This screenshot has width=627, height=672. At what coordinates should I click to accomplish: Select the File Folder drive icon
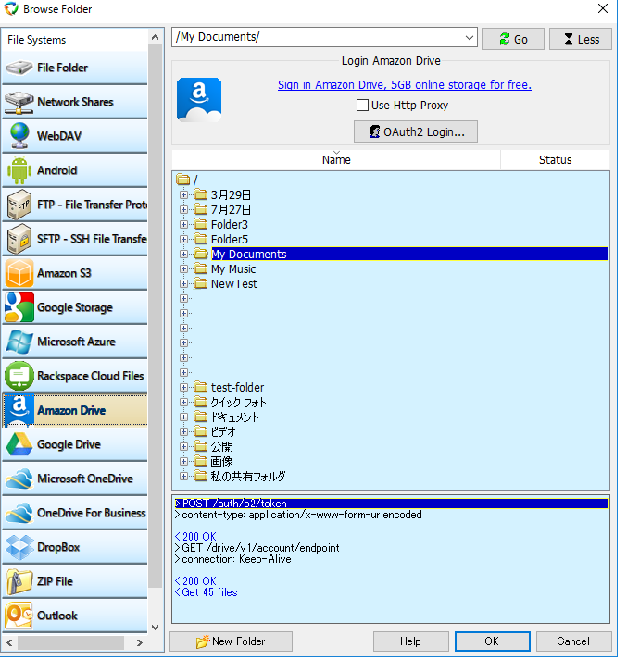click(19, 68)
